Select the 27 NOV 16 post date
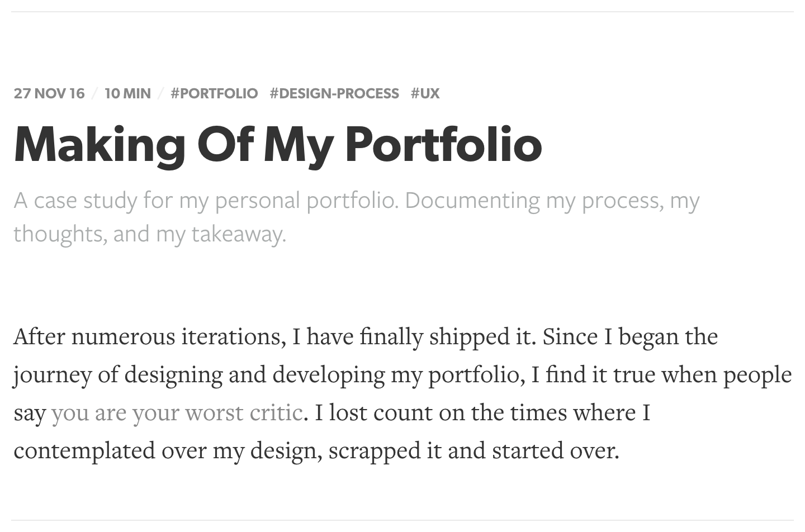Viewport: 805px width, 532px height. tap(49, 93)
